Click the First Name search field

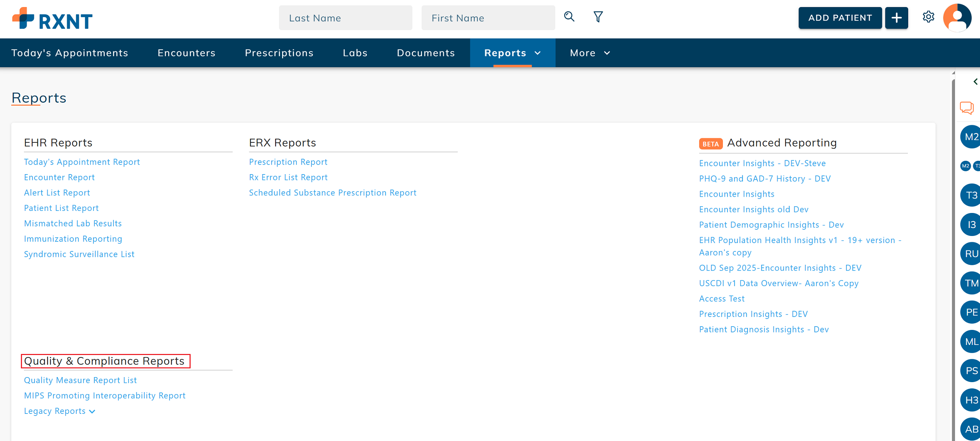[488, 18]
